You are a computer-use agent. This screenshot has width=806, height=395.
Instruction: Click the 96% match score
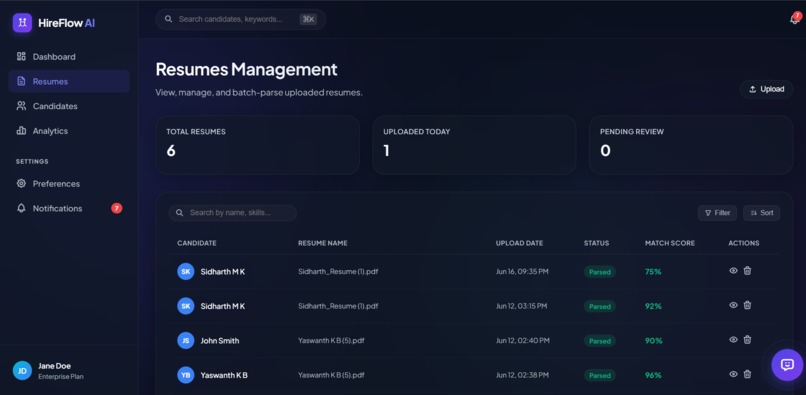[653, 375]
